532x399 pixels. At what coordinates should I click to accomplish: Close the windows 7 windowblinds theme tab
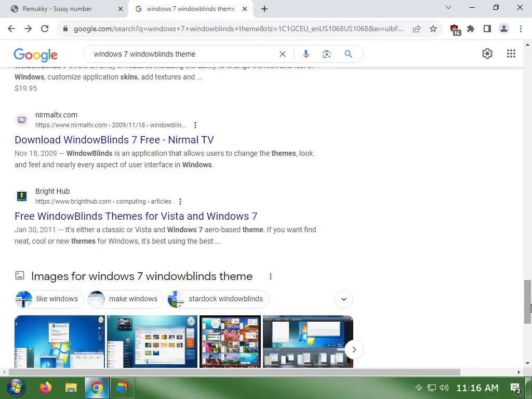tap(245, 9)
